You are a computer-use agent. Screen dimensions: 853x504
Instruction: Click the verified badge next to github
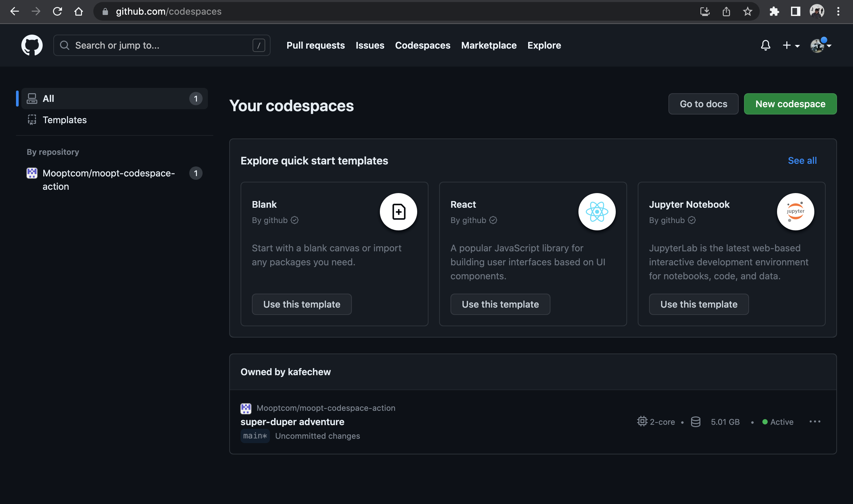[295, 220]
